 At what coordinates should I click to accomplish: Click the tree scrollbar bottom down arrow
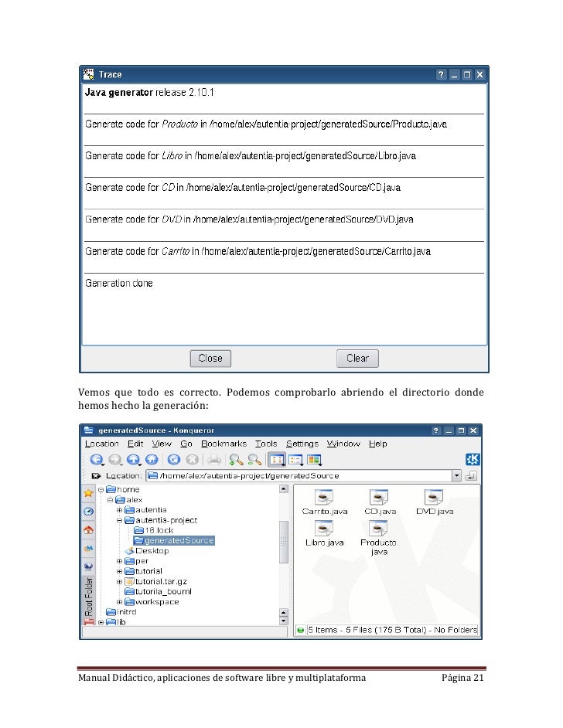click(283, 621)
